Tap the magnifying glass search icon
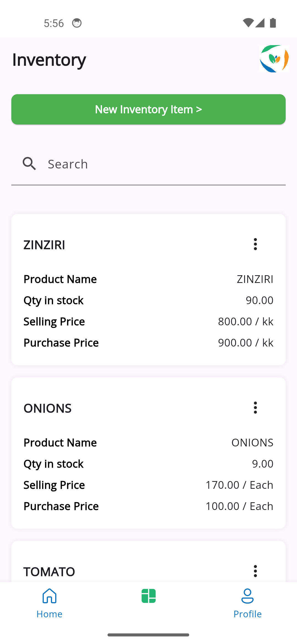 point(29,164)
